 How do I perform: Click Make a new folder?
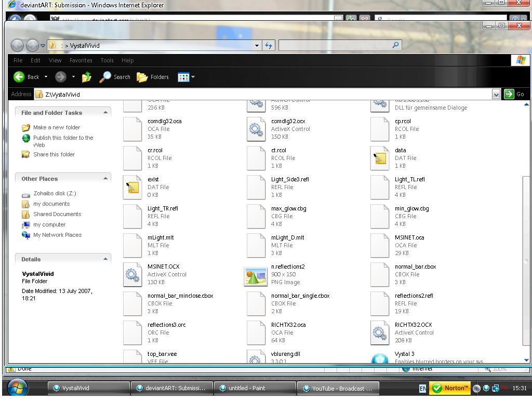(x=56, y=127)
